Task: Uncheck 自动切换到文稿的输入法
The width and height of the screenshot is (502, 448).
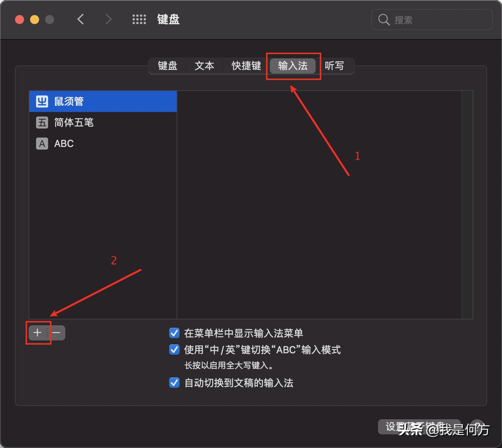Action: (174, 383)
